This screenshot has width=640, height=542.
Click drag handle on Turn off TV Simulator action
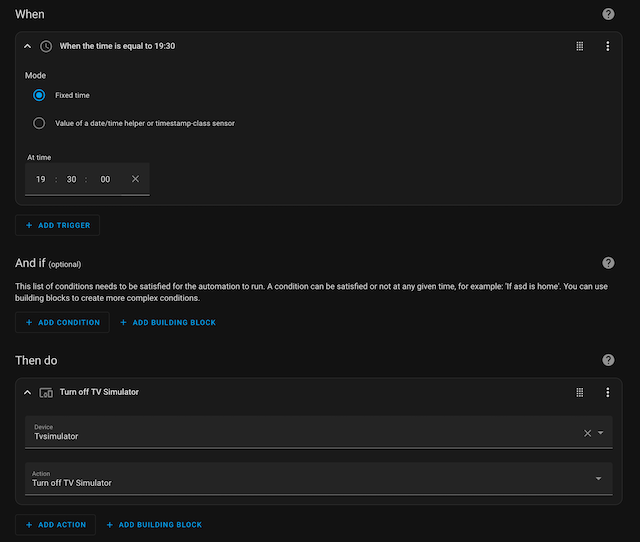point(580,392)
